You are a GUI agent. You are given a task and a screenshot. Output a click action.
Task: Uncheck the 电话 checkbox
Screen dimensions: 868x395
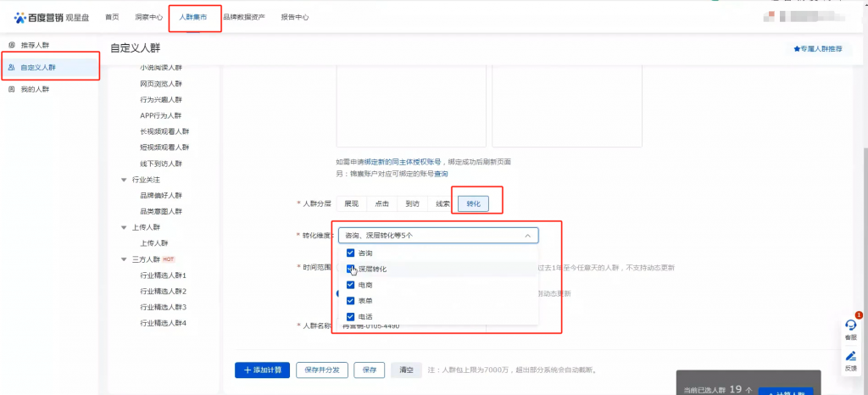[x=350, y=317]
